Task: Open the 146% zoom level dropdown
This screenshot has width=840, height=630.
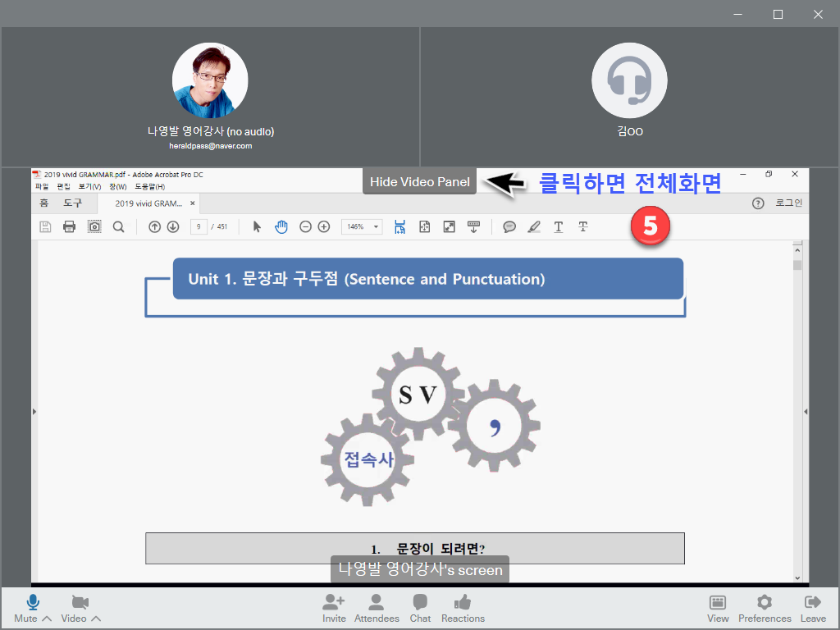Action: pyautogui.click(x=362, y=227)
